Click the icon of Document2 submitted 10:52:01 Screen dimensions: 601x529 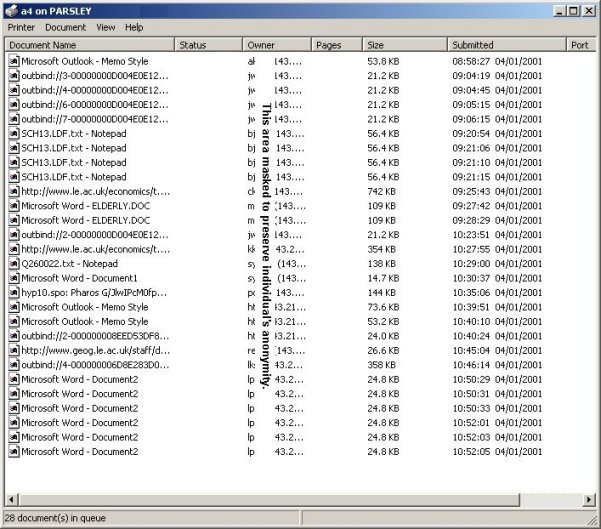coord(14,423)
